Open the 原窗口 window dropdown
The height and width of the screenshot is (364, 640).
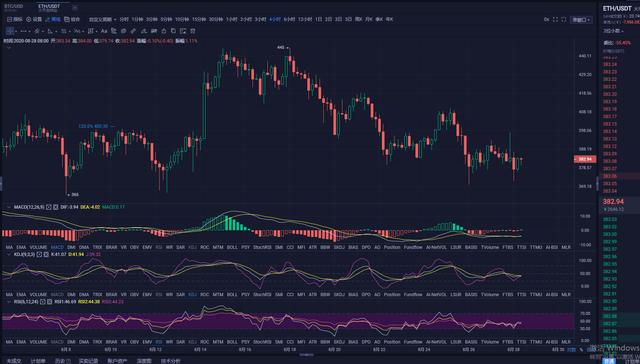tap(581, 19)
